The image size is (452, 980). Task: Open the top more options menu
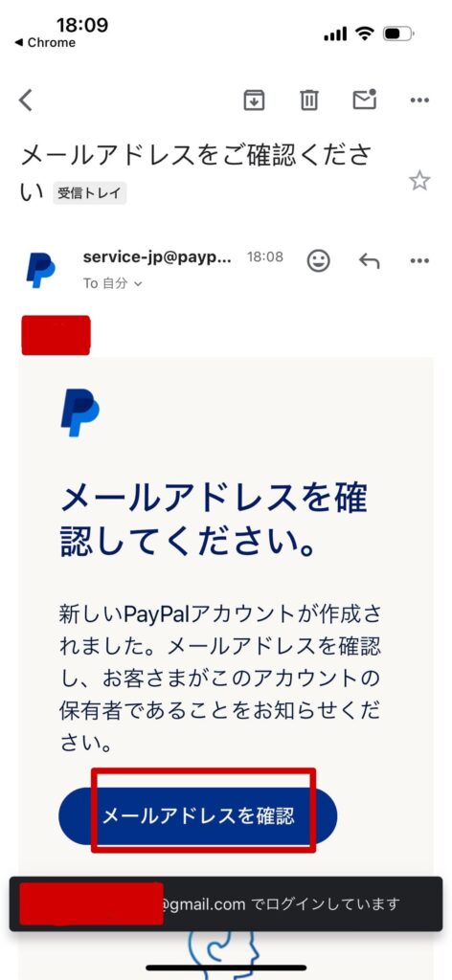tap(419, 100)
